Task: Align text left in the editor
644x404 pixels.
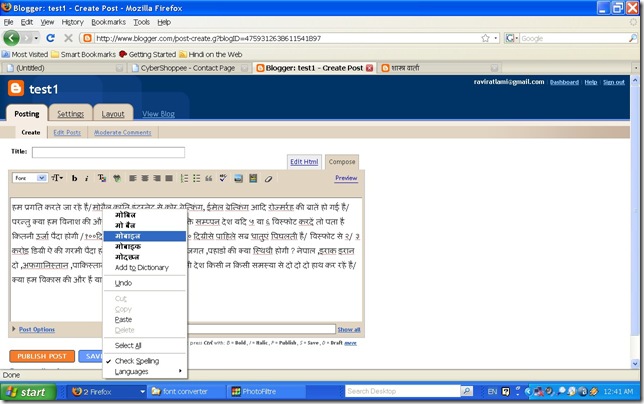Action: click(133, 178)
